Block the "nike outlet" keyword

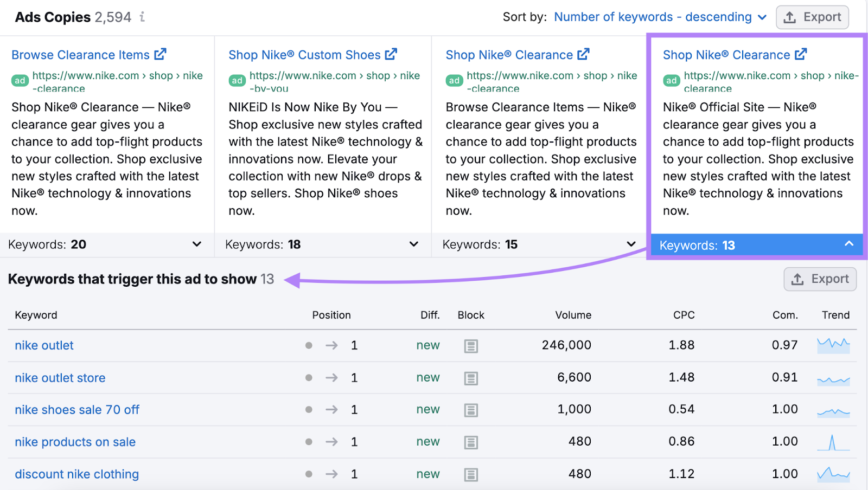[470, 345]
